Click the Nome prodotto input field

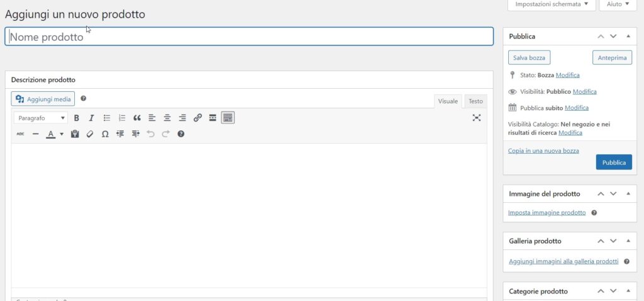point(249,37)
